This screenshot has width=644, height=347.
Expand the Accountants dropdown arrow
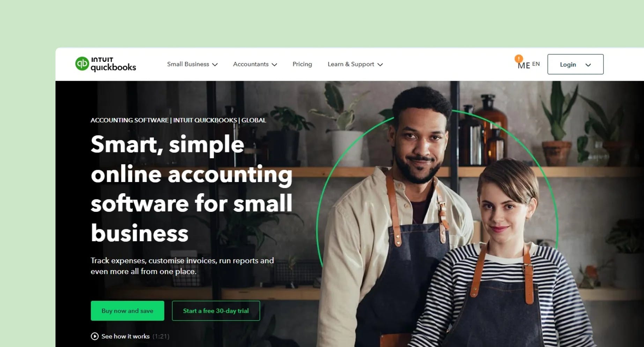pyautogui.click(x=274, y=65)
